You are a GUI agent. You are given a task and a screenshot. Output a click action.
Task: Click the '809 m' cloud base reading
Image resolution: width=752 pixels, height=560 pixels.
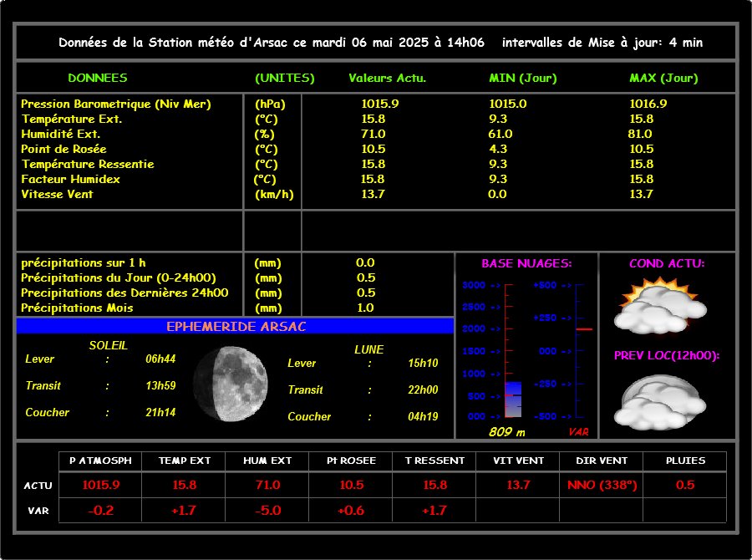507,432
